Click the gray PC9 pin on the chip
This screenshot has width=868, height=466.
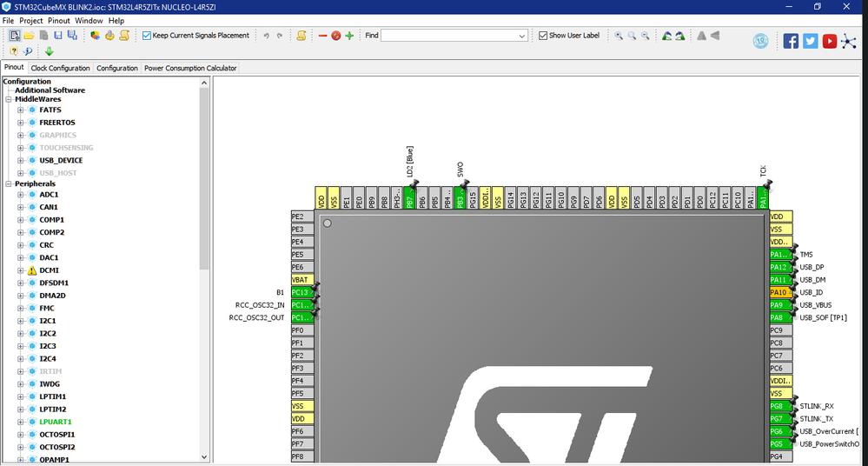780,330
